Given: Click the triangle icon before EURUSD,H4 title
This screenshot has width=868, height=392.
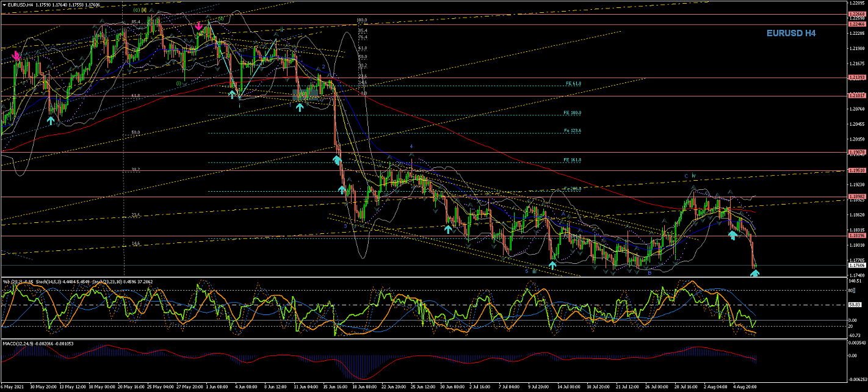Looking at the screenshot, I should pos(5,4).
